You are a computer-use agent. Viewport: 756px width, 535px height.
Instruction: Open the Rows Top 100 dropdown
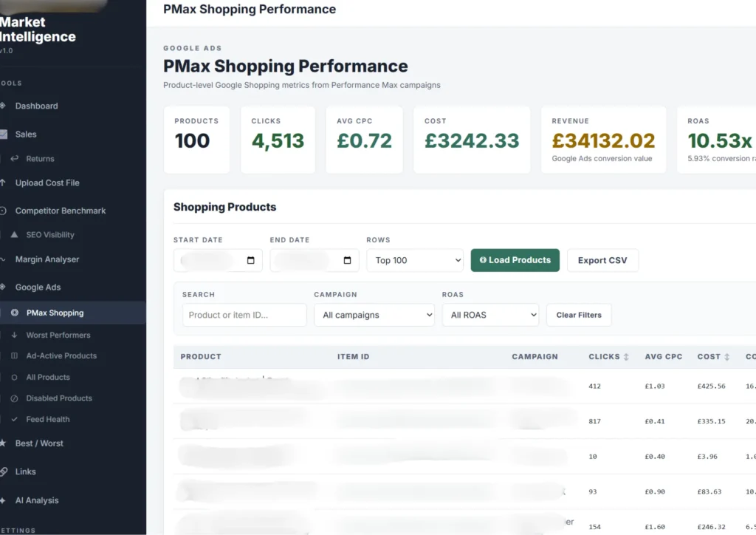pos(415,261)
